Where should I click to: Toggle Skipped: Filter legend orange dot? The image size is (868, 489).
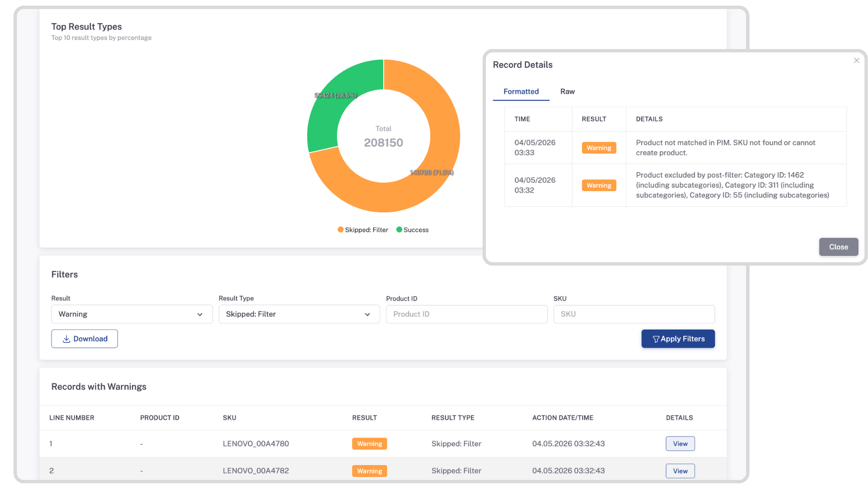pos(341,230)
